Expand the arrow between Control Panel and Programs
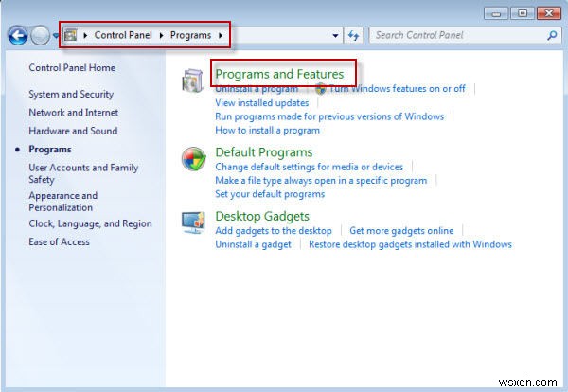This screenshot has height=392, width=568. pos(162,35)
